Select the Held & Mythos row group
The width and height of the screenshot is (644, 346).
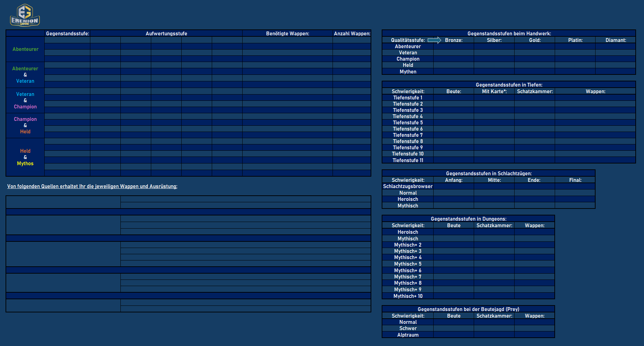click(x=25, y=157)
